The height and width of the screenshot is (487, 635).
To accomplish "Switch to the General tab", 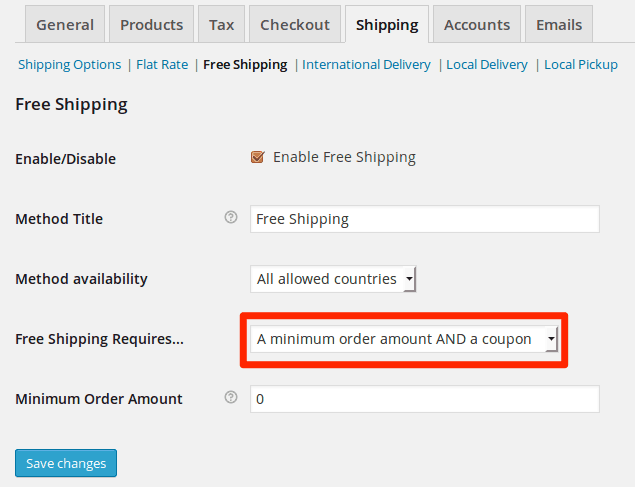I will tap(65, 24).
